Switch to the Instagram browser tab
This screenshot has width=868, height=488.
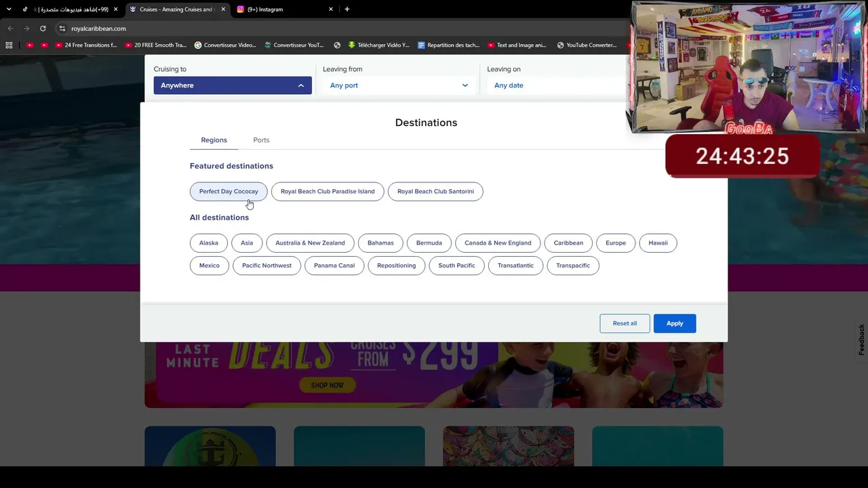click(285, 9)
